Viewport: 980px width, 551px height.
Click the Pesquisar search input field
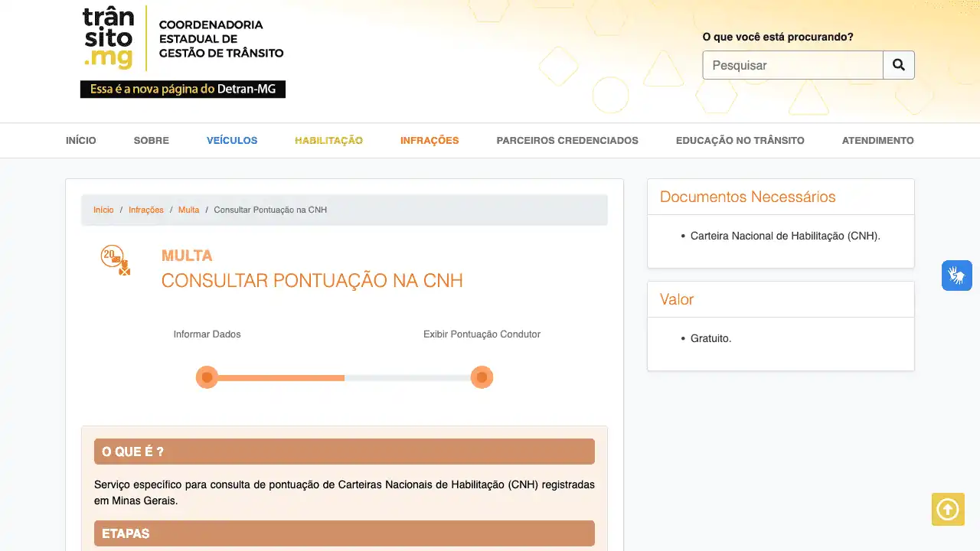click(792, 65)
